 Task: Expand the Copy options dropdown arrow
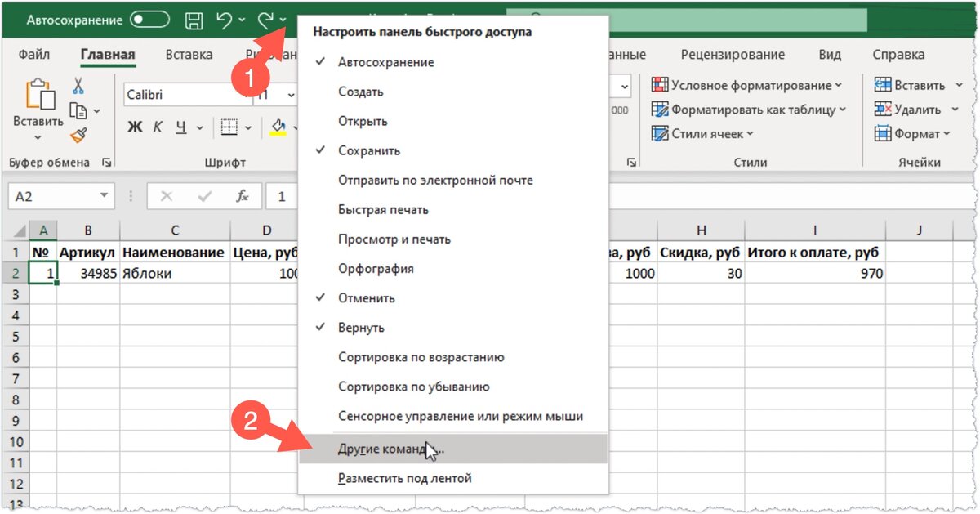[96, 111]
